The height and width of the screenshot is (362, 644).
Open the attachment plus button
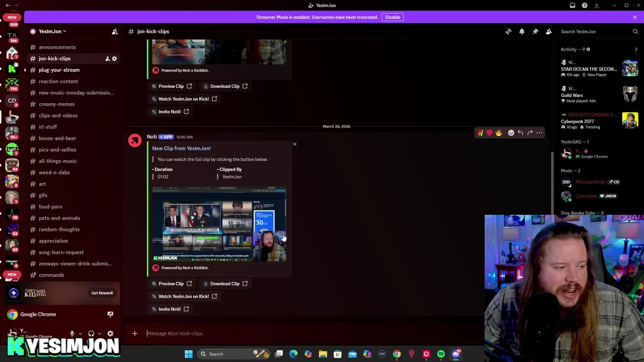pyautogui.click(x=135, y=333)
